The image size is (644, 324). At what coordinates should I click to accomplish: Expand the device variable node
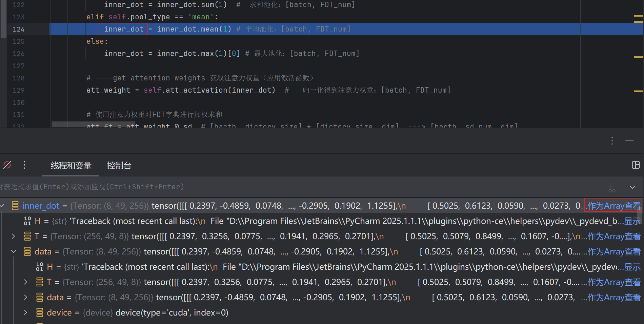coord(25,312)
